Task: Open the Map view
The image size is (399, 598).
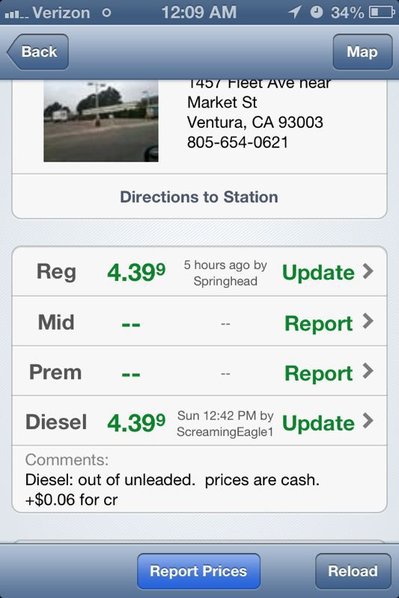Action: [362, 52]
